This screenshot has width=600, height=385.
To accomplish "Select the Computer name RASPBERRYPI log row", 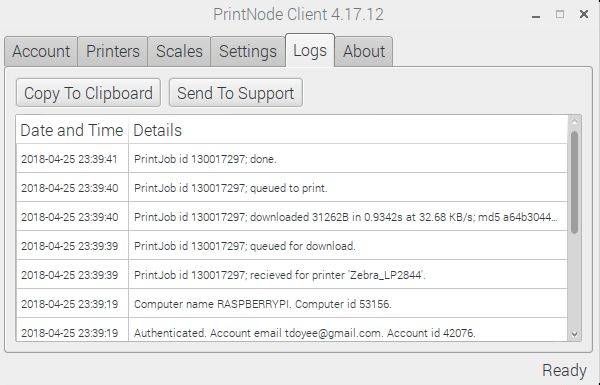I will coord(292,304).
